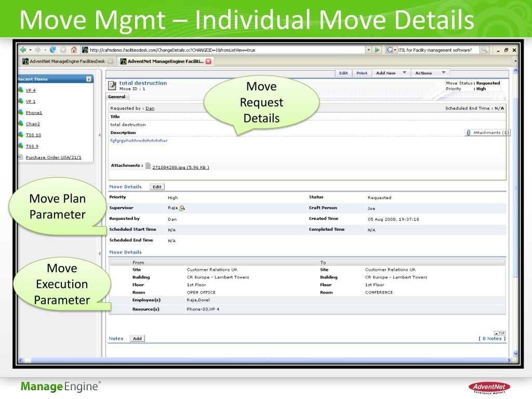Click the Edit button beside Move Details
Viewport: 532px width, 399px height.
(157, 187)
